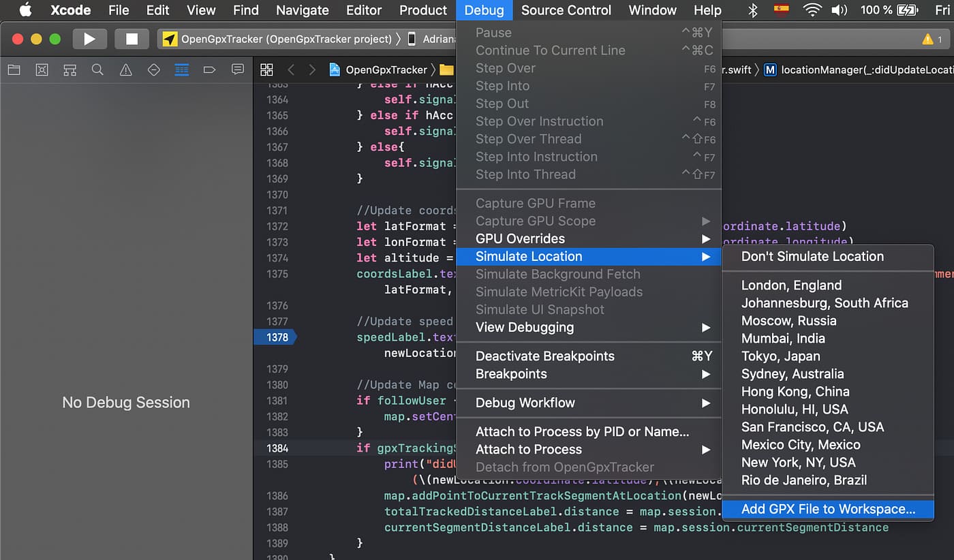
Task: Show the Symbol navigator
Action: [x=70, y=69]
